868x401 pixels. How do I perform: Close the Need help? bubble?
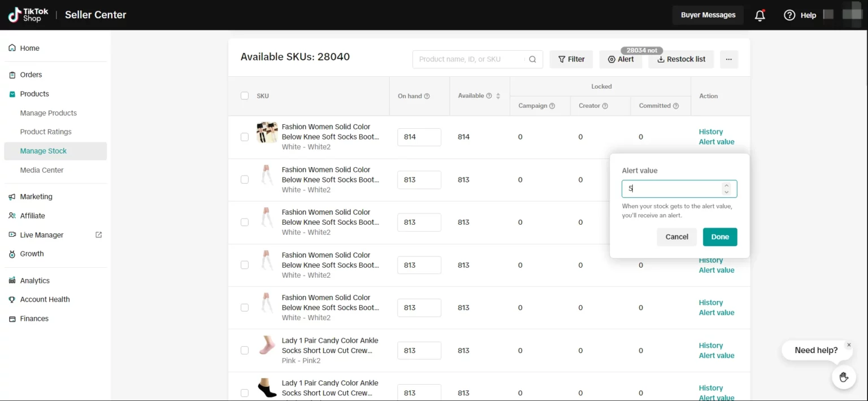coord(848,345)
